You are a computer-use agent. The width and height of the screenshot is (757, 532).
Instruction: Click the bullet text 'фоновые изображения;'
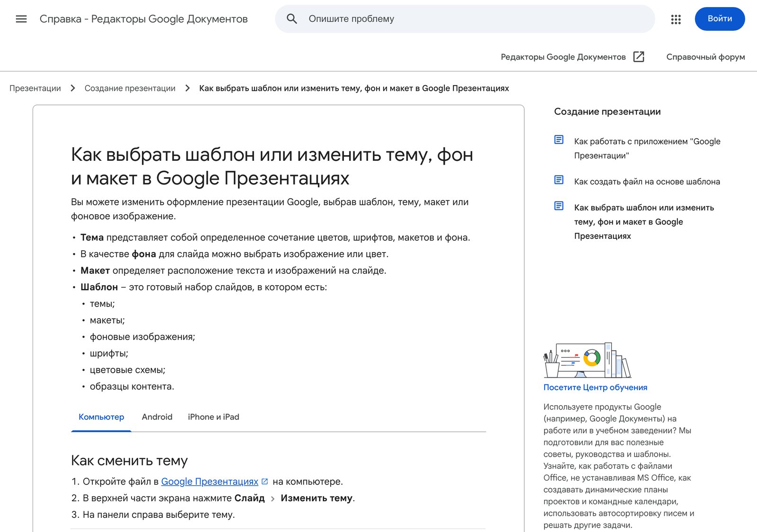coord(142,337)
